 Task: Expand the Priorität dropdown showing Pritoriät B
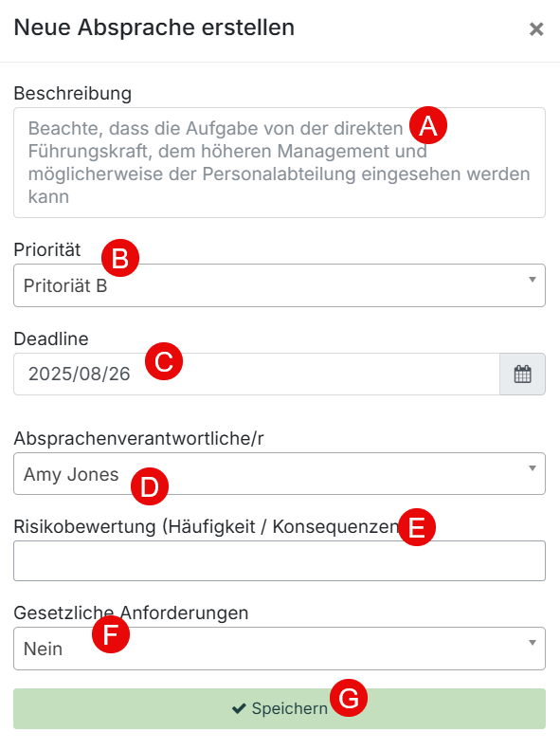point(280,285)
